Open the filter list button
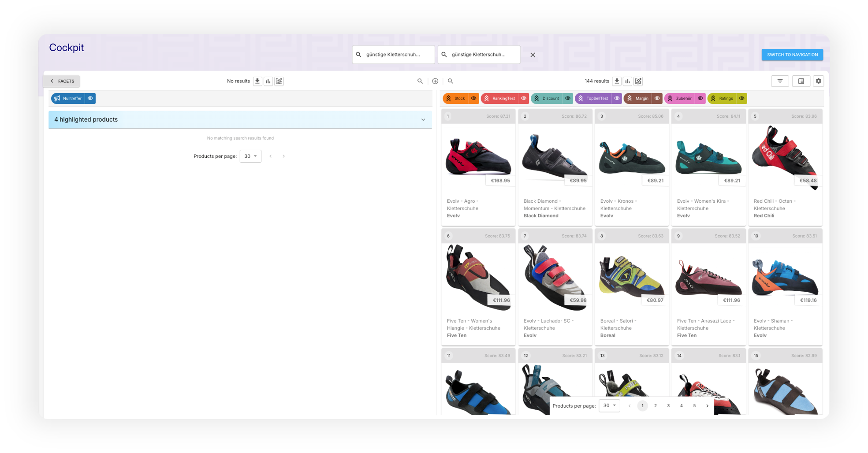The image size is (868, 453). tap(780, 81)
